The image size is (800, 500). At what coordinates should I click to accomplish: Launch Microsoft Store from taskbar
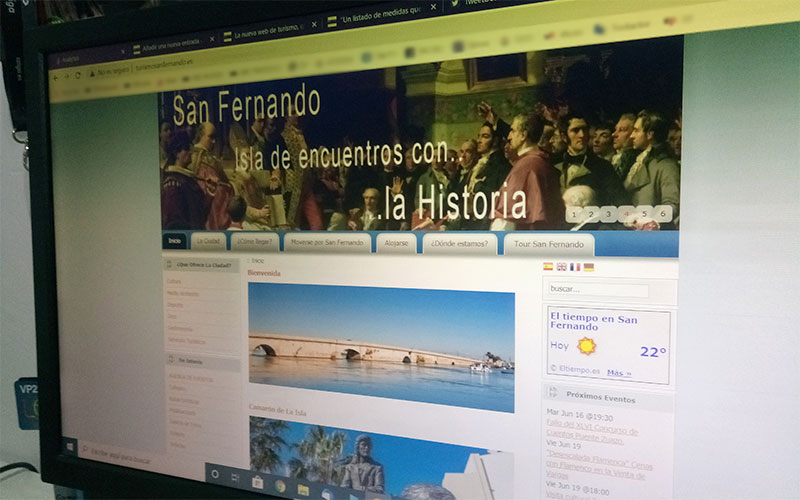[x=257, y=483]
